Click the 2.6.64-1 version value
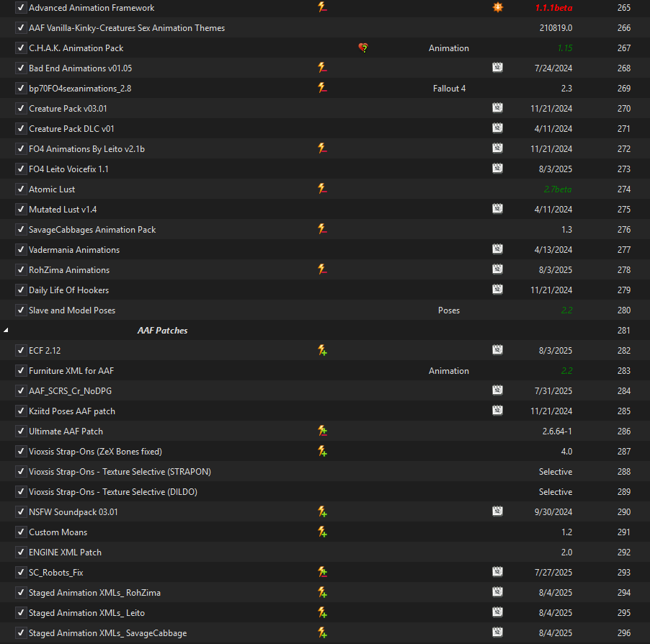Image resolution: width=650 pixels, height=644 pixels. click(557, 431)
